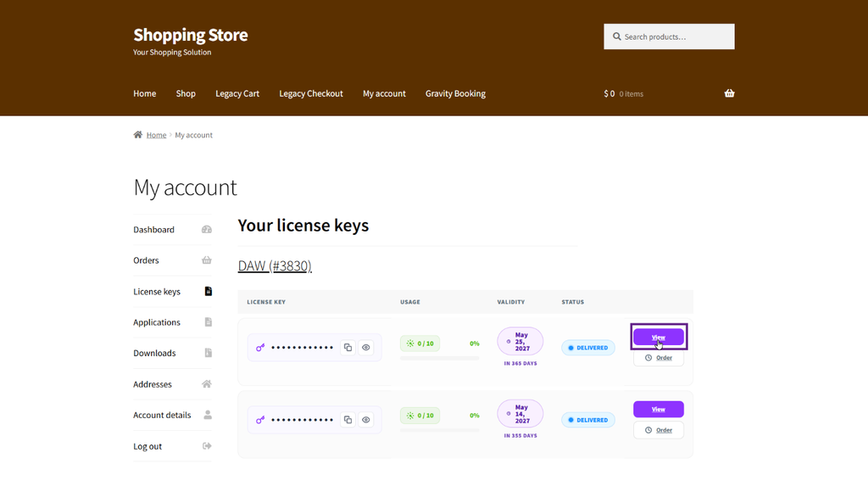Click key icon of the May 25 license

(x=260, y=348)
